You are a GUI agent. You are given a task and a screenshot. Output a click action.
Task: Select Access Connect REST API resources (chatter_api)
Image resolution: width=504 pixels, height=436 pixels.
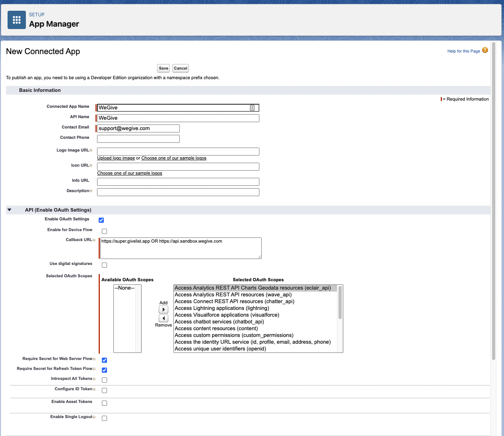(255, 302)
